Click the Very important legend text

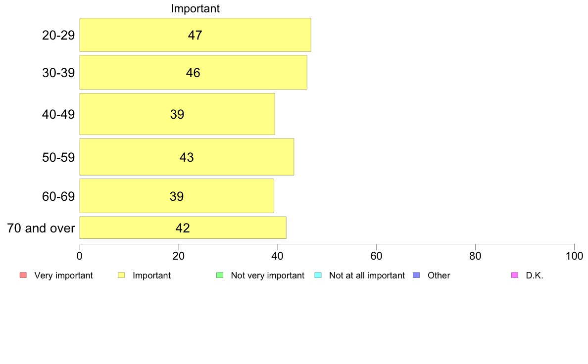(x=63, y=275)
